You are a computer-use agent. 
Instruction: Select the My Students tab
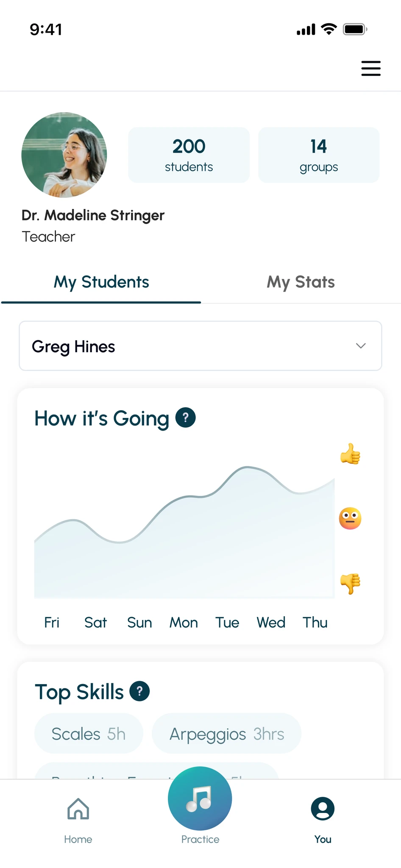(101, 282)
